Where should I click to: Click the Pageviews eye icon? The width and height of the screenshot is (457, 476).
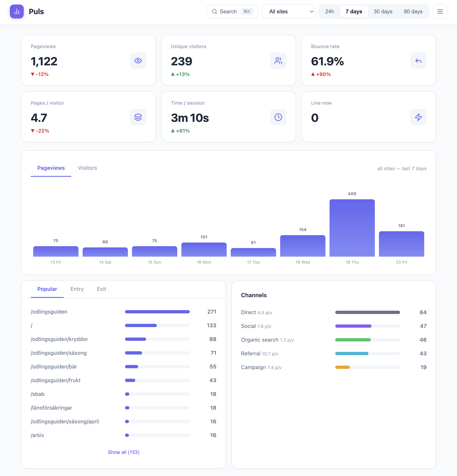point(138,61)
